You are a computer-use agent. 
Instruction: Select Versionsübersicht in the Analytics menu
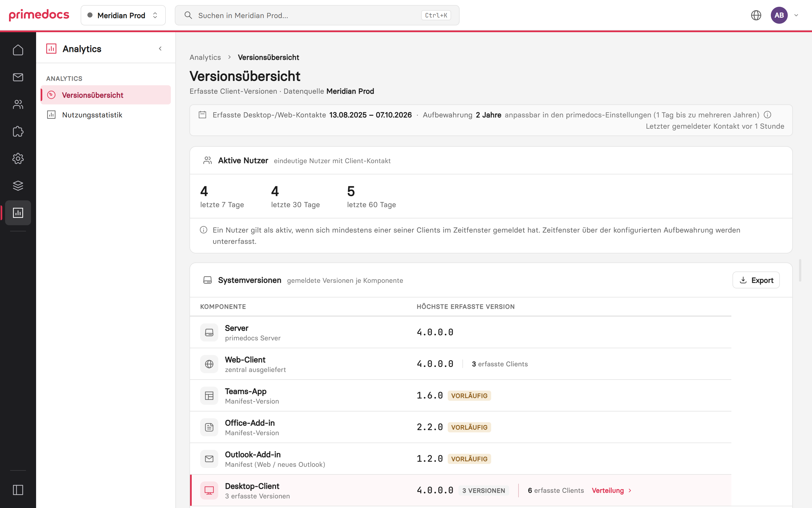[106, 95]
